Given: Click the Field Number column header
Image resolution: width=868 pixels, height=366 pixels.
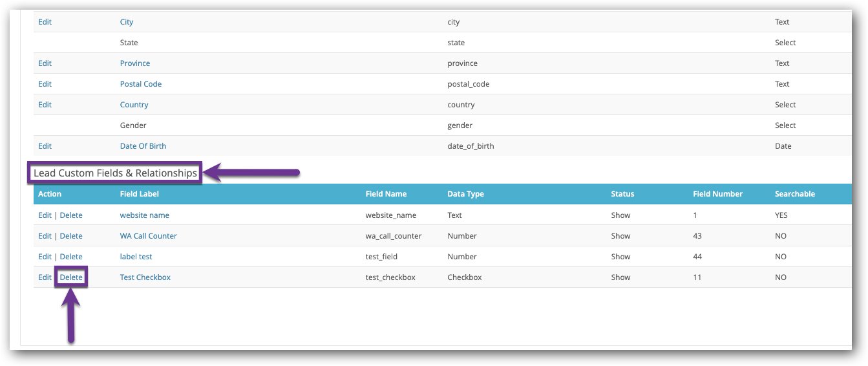Looking at the screenshot, I should click(717, 194).
